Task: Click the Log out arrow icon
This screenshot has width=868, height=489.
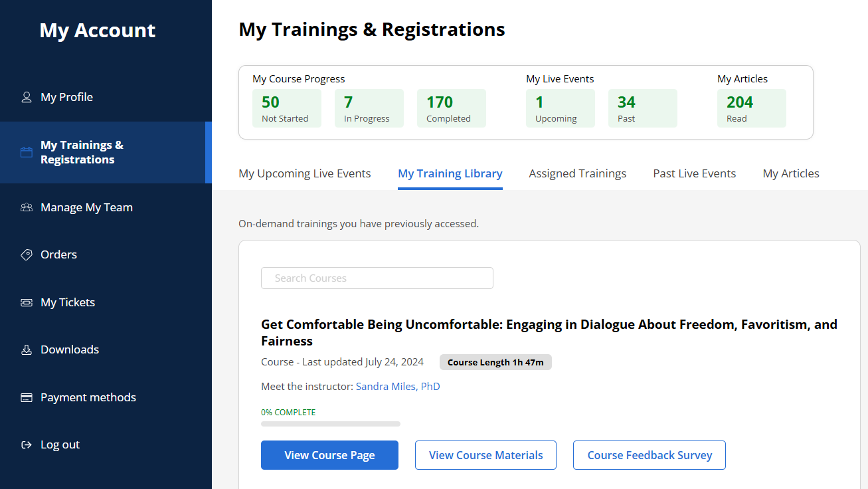Action: click(x=27, y=444)
